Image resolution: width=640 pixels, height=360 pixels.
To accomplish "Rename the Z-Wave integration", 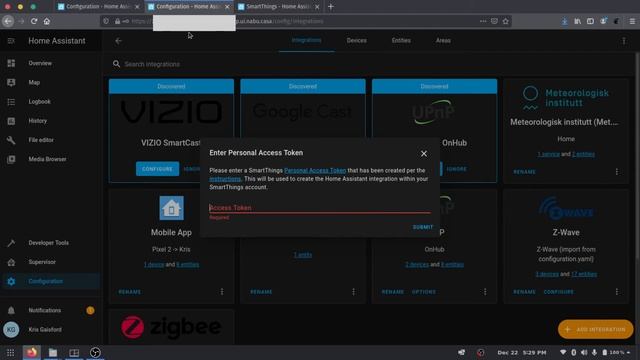I will (524, 292).
